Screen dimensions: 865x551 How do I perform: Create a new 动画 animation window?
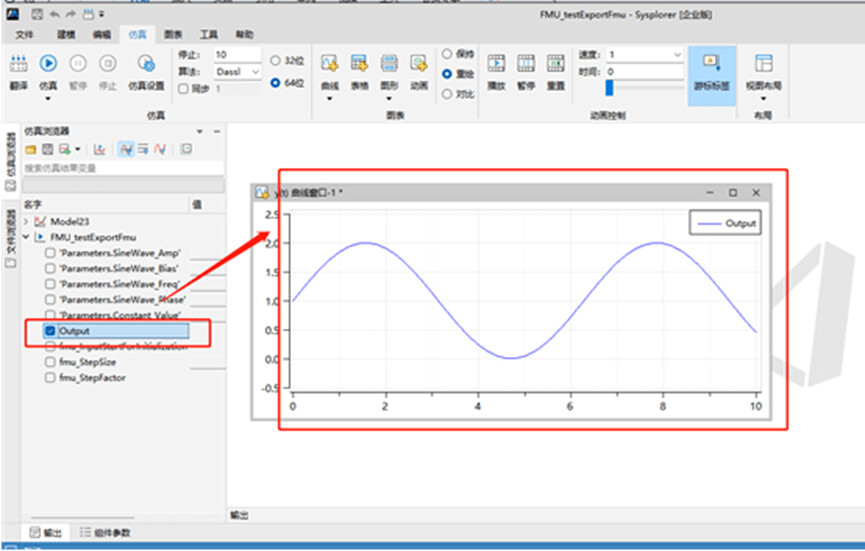point(419,63)
